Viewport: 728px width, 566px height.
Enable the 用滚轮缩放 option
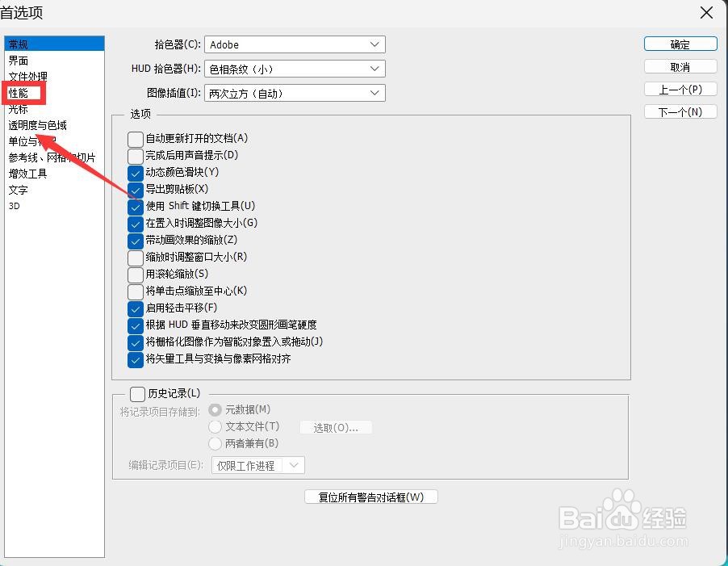point(135,274)
